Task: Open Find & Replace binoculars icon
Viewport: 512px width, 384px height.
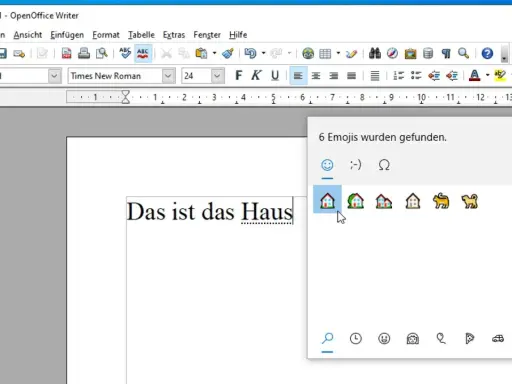Action: point(375,53)
